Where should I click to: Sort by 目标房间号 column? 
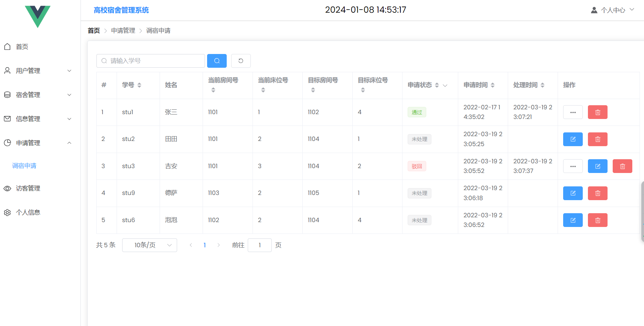[x=313, y=90]
